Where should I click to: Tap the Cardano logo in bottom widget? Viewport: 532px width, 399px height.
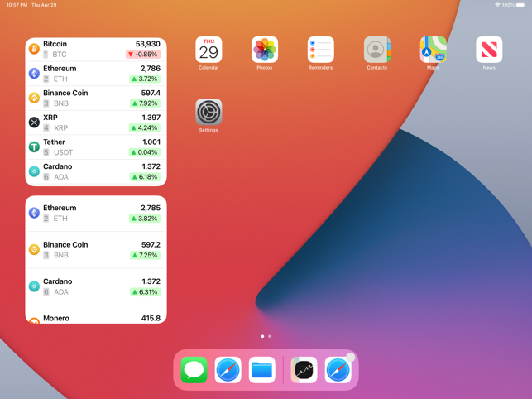pyautogui.click(x=34, y=286)
